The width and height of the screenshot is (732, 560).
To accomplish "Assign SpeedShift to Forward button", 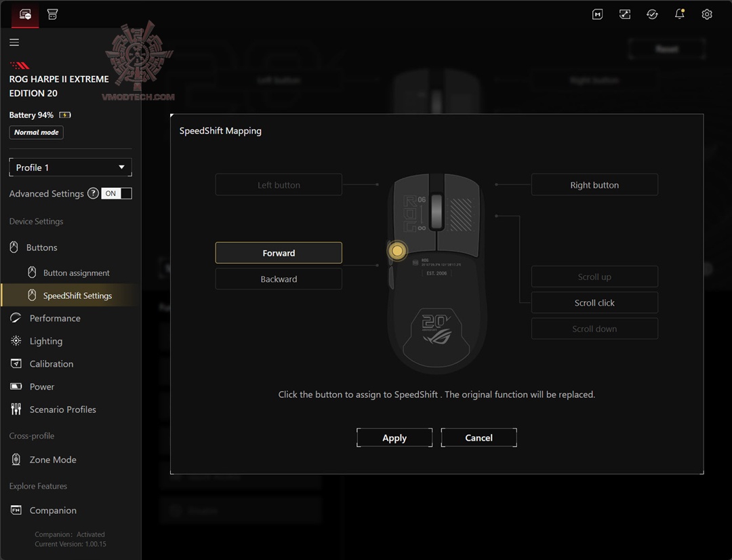I will [x=279, y=253].
